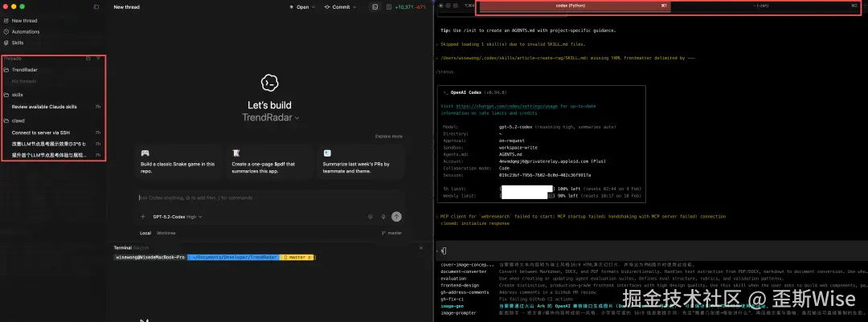Click the 'document-converter' skill entry in terminal
Screen dimensions: 868x322
464,271
